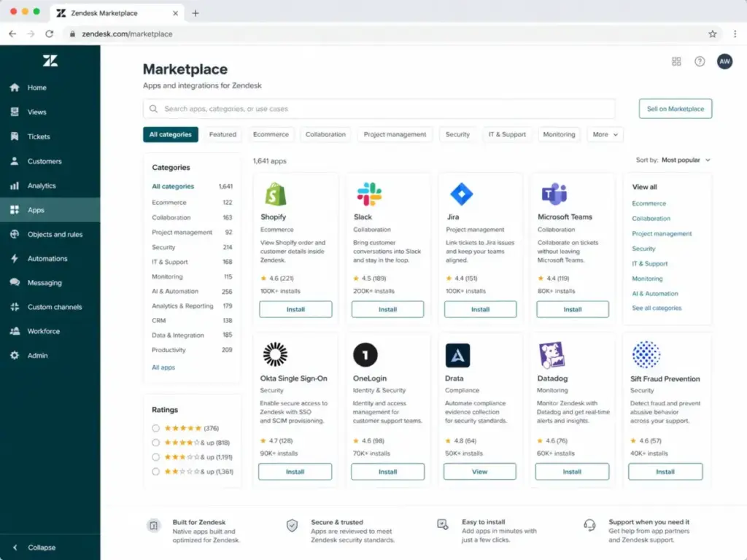This screenshot has height=560, width=747.
Task: Click the Sift Fraud Prevention logo
Action: pos(646,355)
